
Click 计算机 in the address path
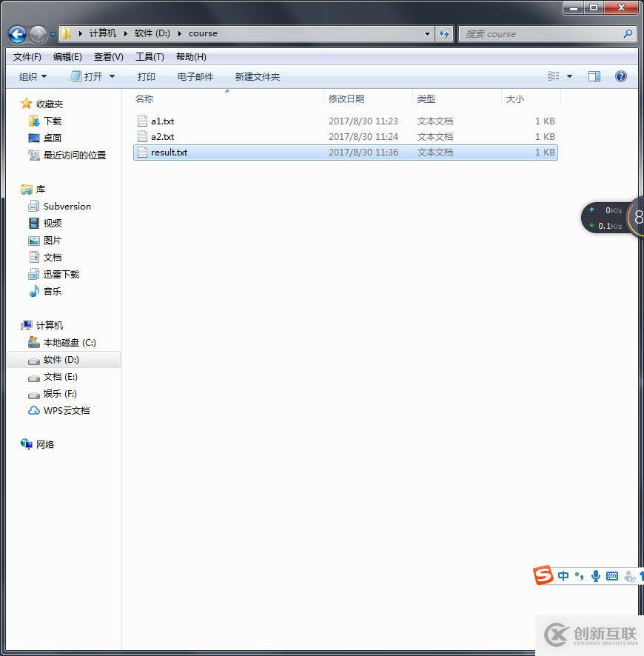pos(102,33)
